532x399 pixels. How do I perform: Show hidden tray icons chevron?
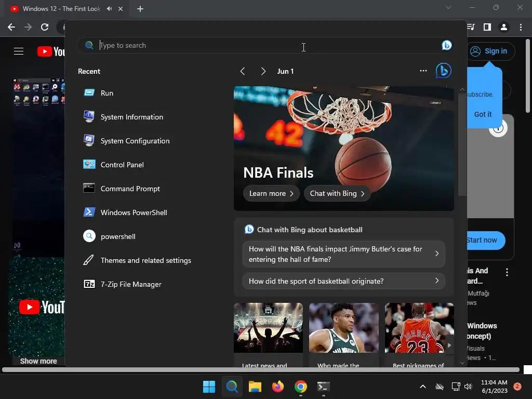click(x=423, y=387)
